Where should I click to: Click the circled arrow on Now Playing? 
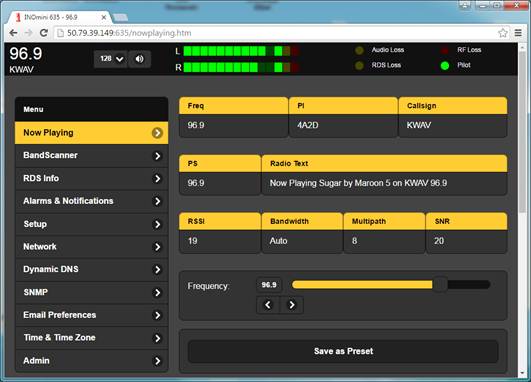click(x=157, y=133)
